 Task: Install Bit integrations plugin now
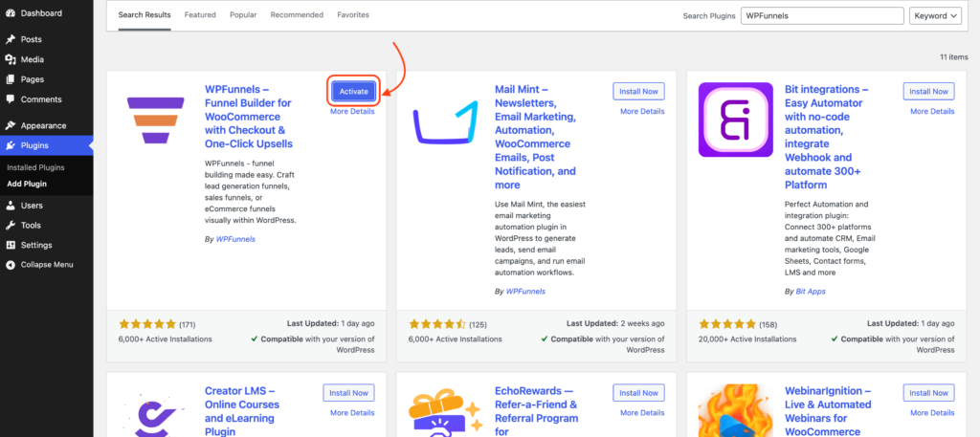[x=928, y=91]
